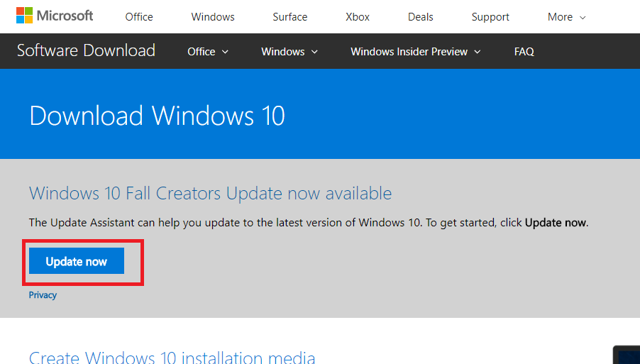This screenshot has height=364, width=640.
Task: Click the Fall Creators Update now available heading
Action: pos(210,193)
